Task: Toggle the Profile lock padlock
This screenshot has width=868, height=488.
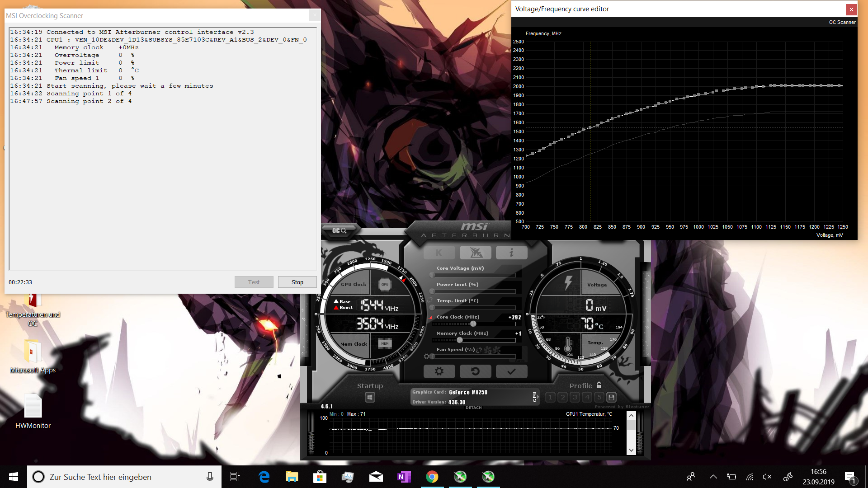Action: [x=599, y=385]
